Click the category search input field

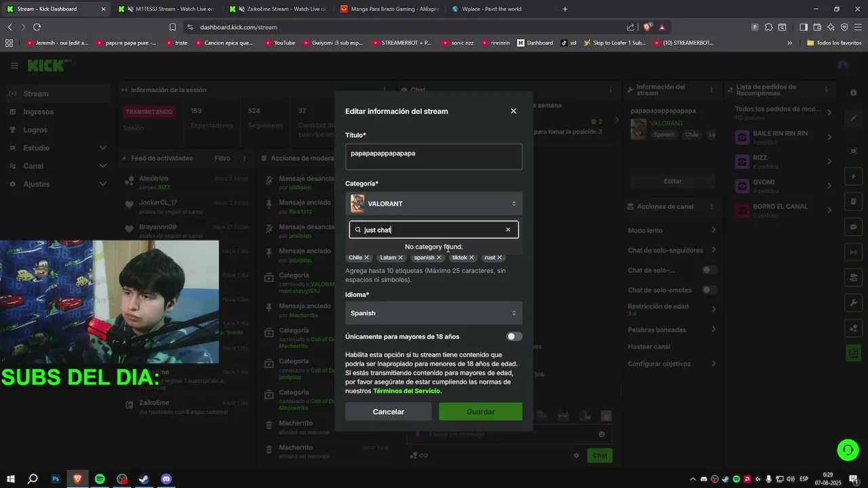click(x=433, y=230)
